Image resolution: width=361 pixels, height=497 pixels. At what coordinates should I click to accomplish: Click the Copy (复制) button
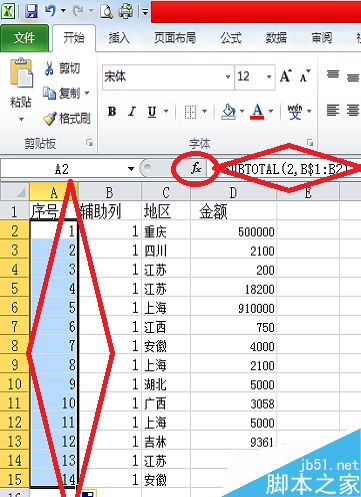pos(62,93)
